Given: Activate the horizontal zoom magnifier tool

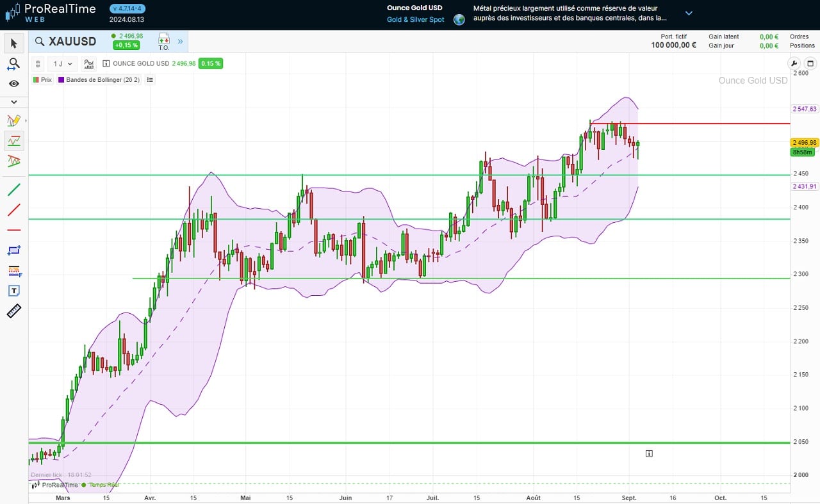Looking at the screenshot, I should pyautogui.click(x=14, y=64).
